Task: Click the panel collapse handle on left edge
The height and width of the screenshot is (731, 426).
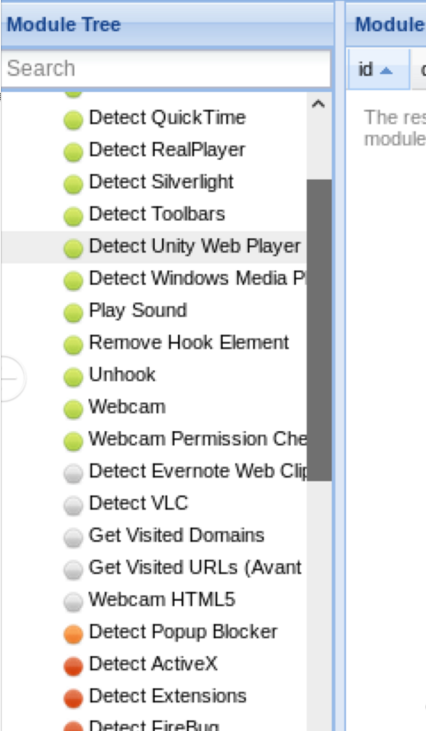Action: 12,379
